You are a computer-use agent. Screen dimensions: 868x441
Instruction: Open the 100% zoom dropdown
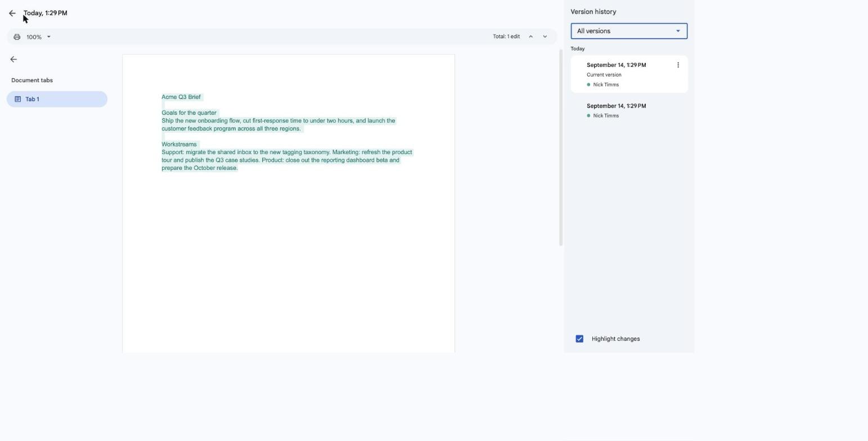tap(38, 37)
